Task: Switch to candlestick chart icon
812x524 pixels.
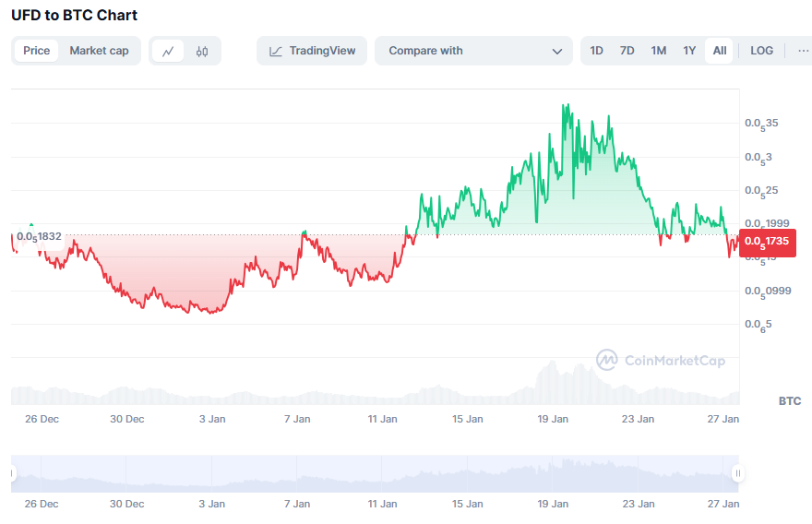Action: pos(202,52)
